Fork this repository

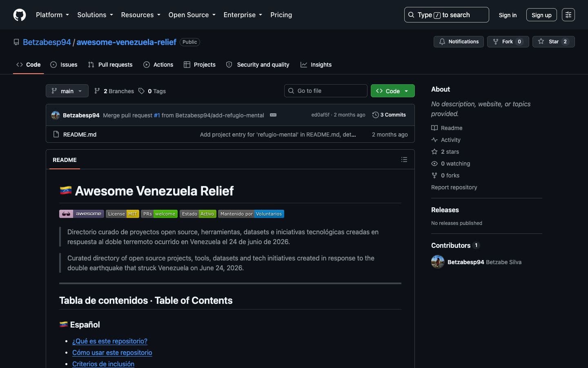point(508,42)
